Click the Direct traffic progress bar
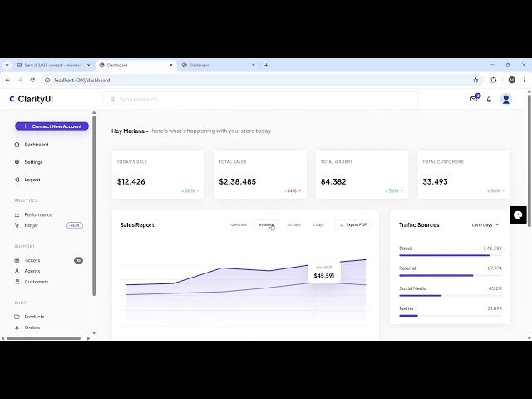 click(451, 255)
